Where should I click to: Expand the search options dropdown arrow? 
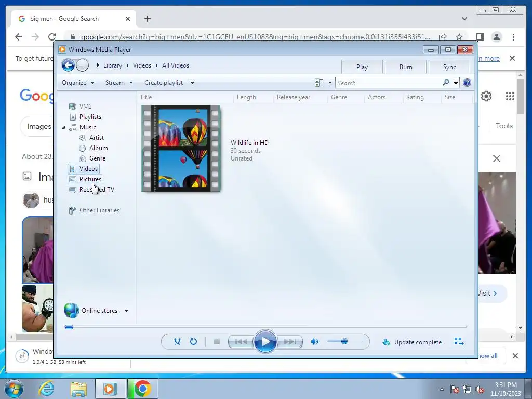click(456, 83)
